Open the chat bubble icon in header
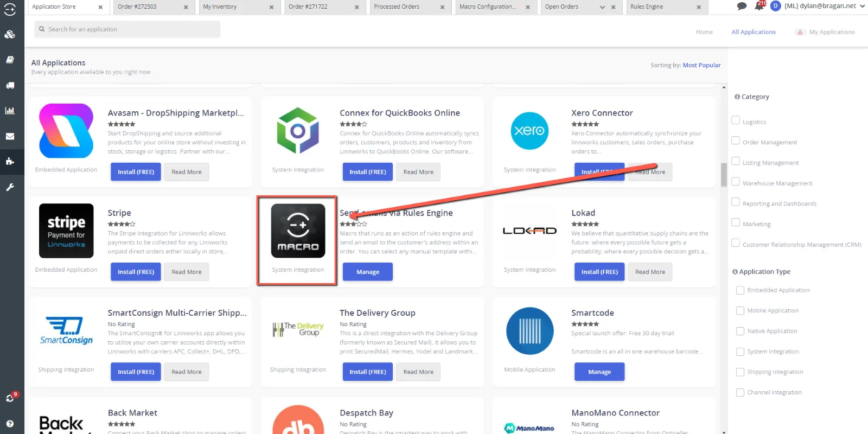This screenshot has width=868, height=434. click(x=742, y=7)
